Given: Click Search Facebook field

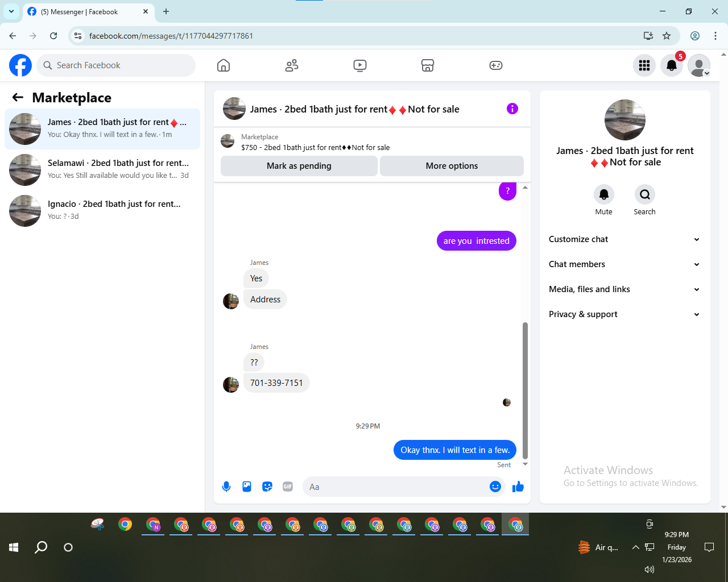Looking at the screenshot, I should pos(116,65).
